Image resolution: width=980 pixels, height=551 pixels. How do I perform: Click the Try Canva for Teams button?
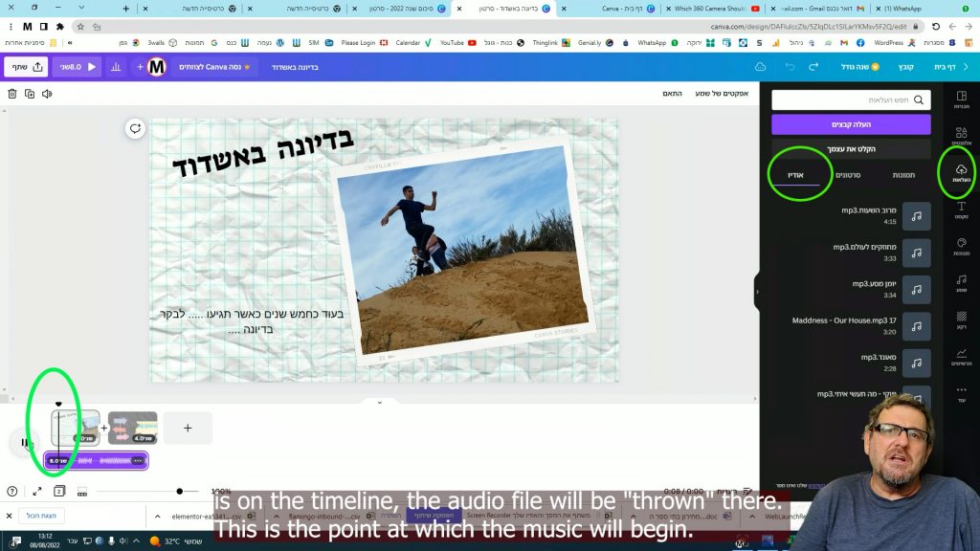click(214, 67)
